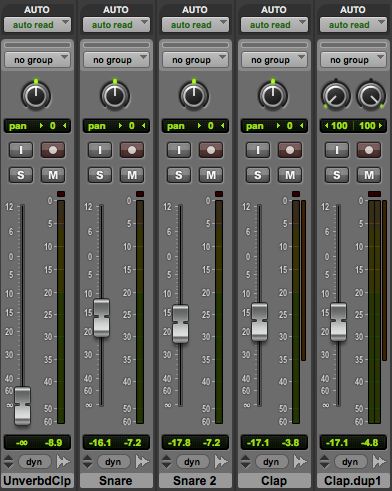
Task: Select the Clap.dup1 track name
Action: [352, 481]
